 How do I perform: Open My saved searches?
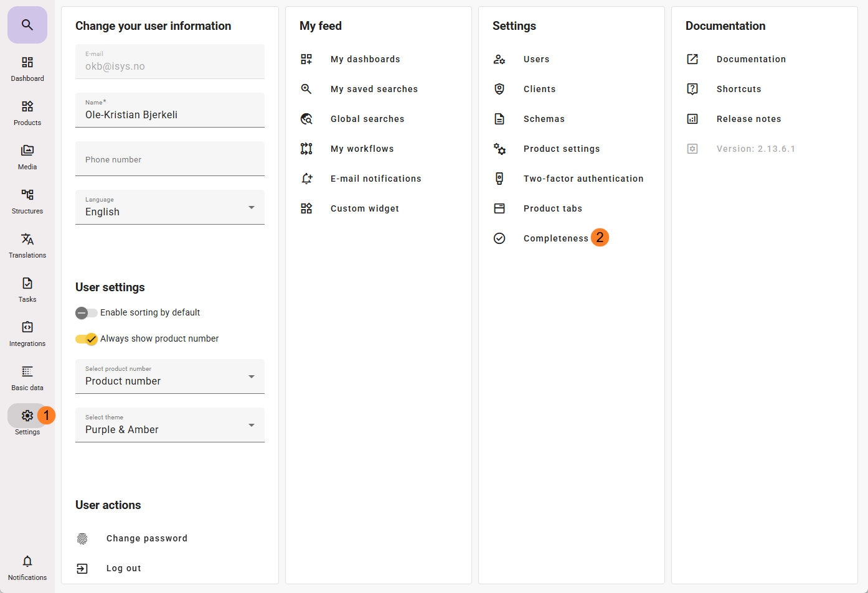pyautogui.click(x=374, y=89)
